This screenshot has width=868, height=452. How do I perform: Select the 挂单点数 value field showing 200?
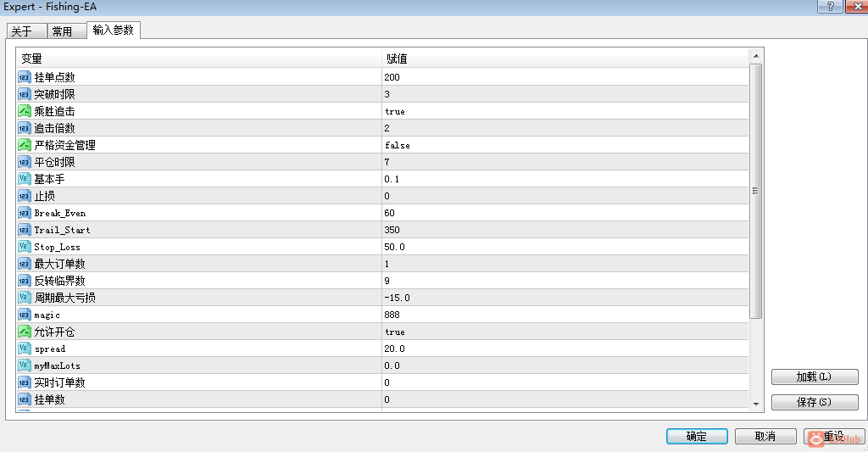click(x=565, y=77)
